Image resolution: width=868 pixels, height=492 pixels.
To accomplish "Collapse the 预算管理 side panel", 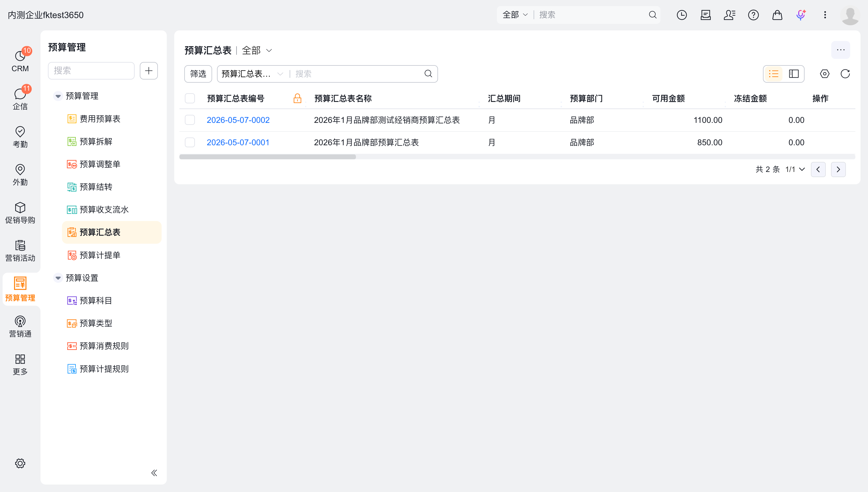I will [x=154, y=473].
